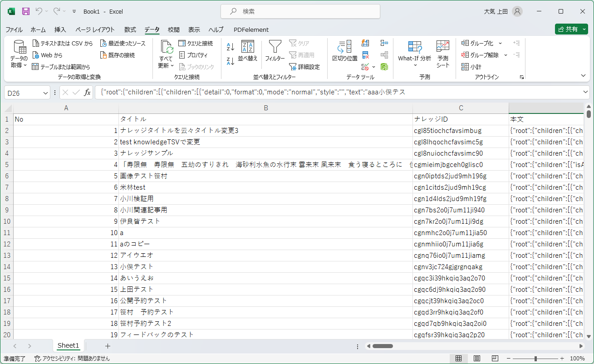
Task: Click the Name Box showing D26
Action: (x=23, y=93)
